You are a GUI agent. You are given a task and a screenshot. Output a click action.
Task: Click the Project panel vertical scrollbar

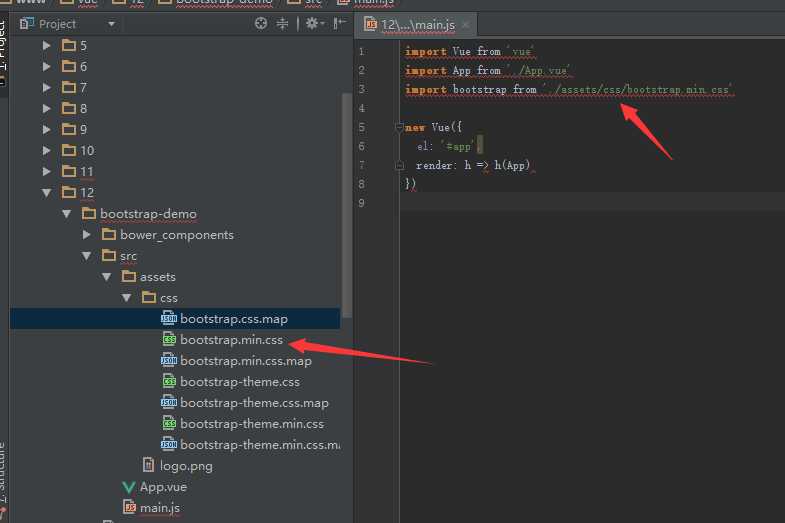click(346, 205)
